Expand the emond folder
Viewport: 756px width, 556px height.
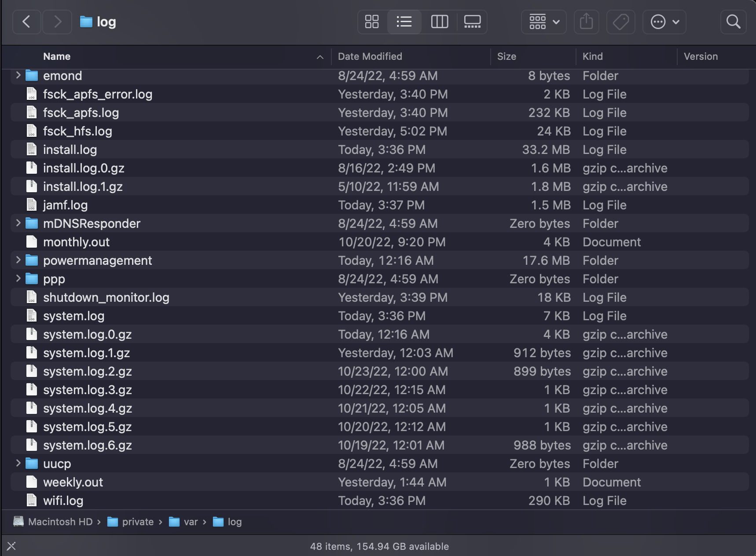click(x=18, y=75)
